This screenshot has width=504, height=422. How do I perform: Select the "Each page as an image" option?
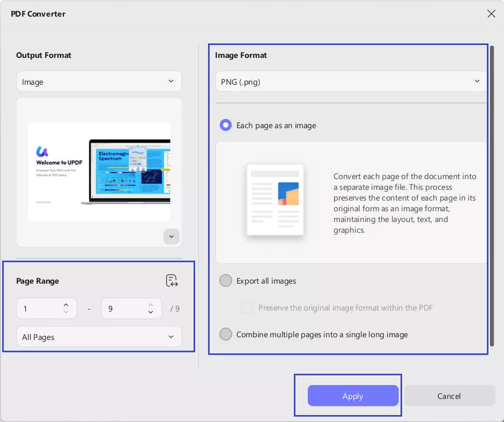click(226, 125)
